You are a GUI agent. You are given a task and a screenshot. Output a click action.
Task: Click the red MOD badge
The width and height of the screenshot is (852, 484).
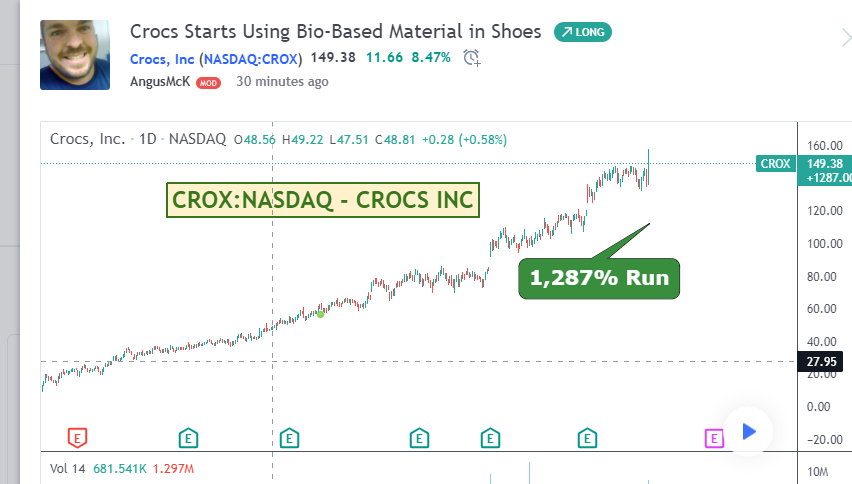(x=208, y=83)
